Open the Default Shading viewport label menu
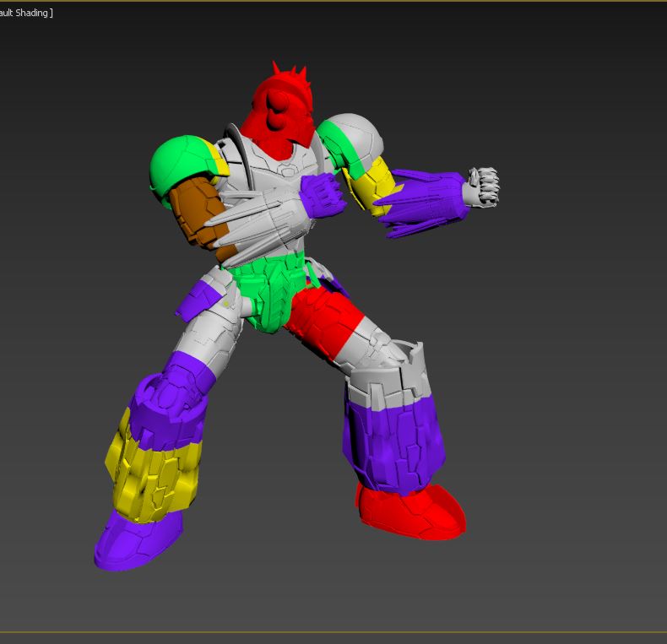667x644 pixels. pos(25,13)
